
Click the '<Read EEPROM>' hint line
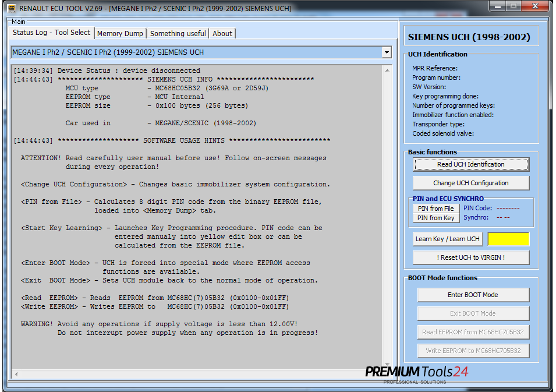click(155, 298)
